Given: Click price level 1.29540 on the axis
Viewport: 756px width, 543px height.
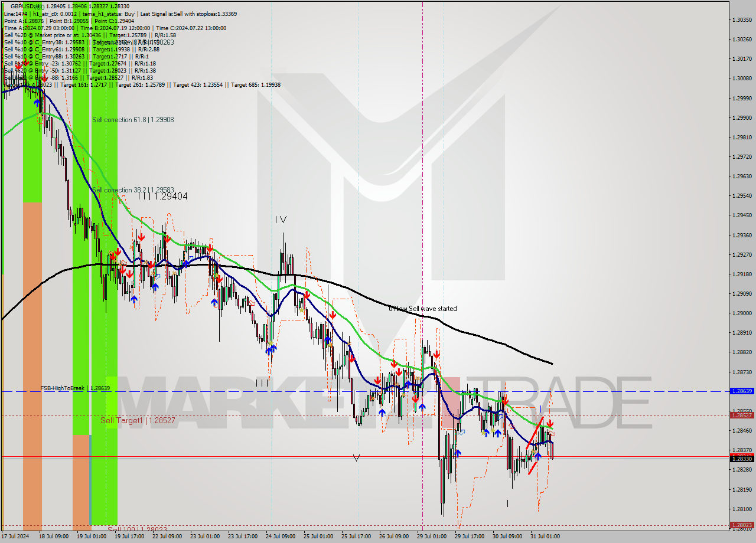Looking at the screenshot, I should [x=742, y=196].
